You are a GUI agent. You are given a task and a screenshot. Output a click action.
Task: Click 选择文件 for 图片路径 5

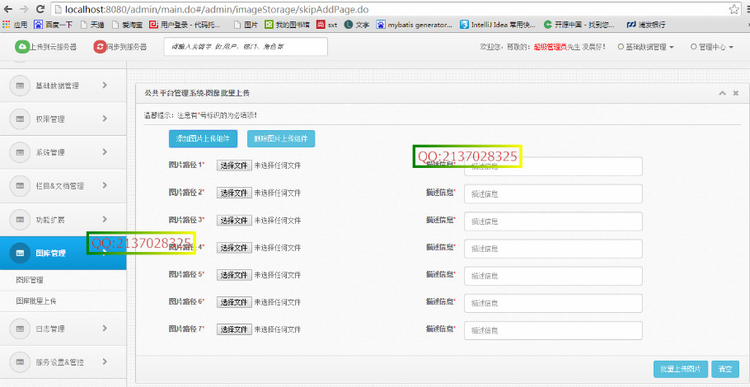pos(234,275)
